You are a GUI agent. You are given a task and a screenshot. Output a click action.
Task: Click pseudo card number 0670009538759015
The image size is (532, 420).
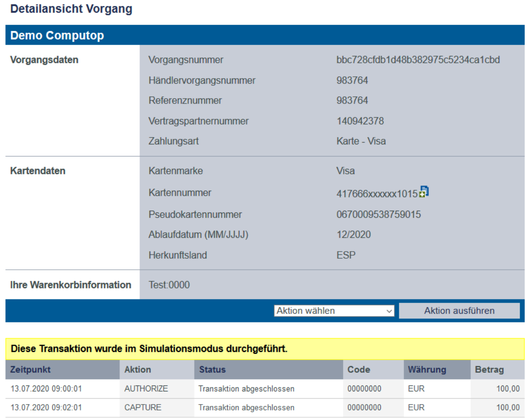378,214
